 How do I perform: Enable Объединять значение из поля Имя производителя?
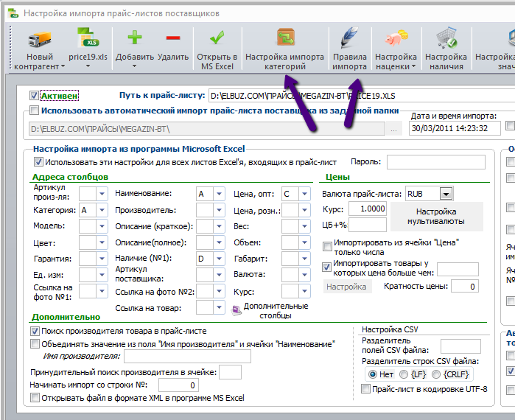(x=35, y=344)
